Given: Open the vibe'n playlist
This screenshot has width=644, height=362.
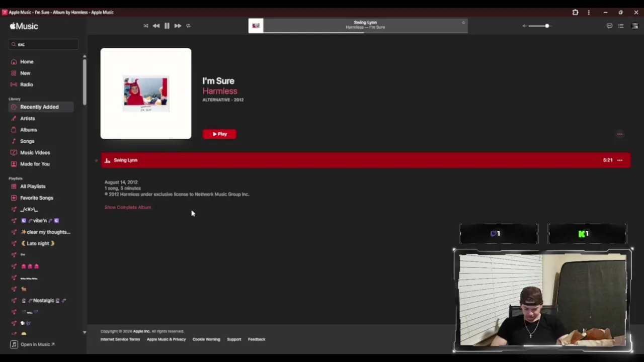Looking at the screenshot, I should point(40,221).
